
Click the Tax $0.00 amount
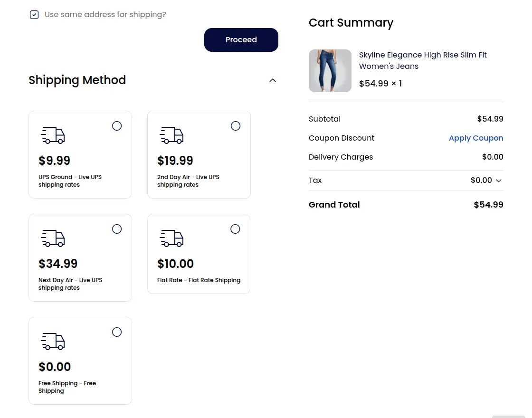[x=481, y=180]
